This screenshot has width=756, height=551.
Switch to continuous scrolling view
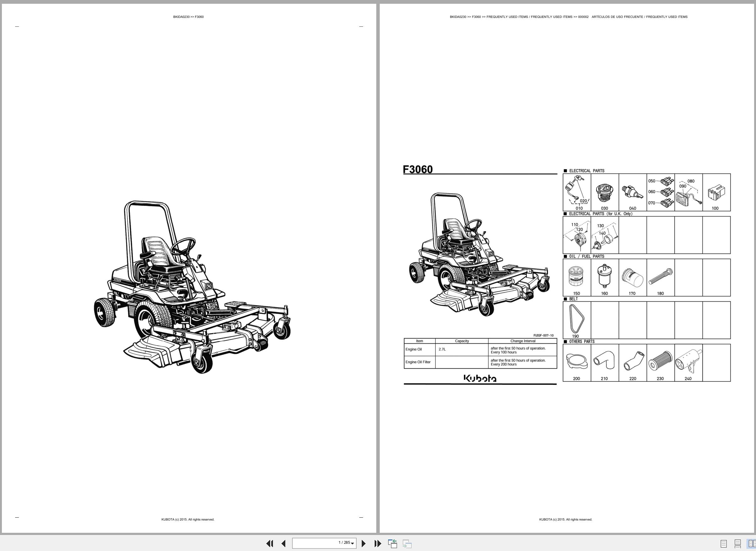[738, 544]
